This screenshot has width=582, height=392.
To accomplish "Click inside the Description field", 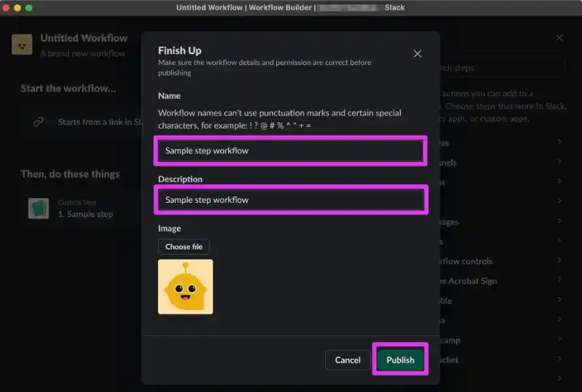I will 290,200.
